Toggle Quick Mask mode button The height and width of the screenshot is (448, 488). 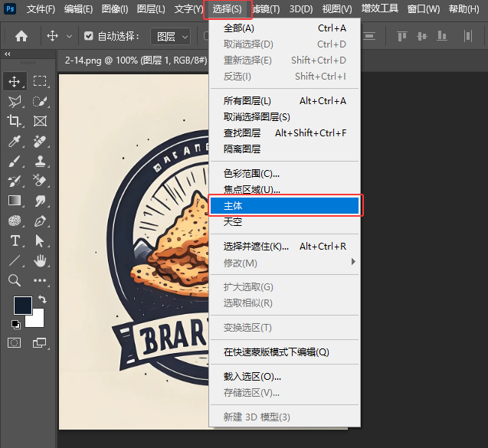[x=15, y=342]
